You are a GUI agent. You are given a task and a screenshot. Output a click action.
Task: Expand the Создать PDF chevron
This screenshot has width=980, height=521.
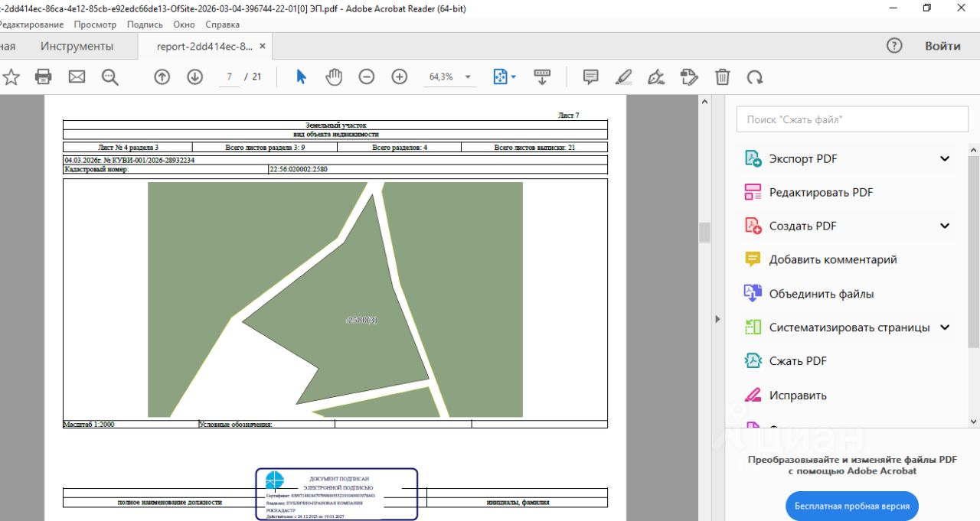(x=945, y=226)
